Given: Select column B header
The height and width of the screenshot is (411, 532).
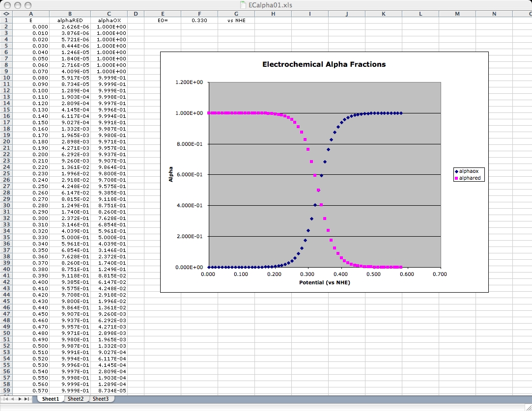Looking at the screenshot, I should [70, 14].
